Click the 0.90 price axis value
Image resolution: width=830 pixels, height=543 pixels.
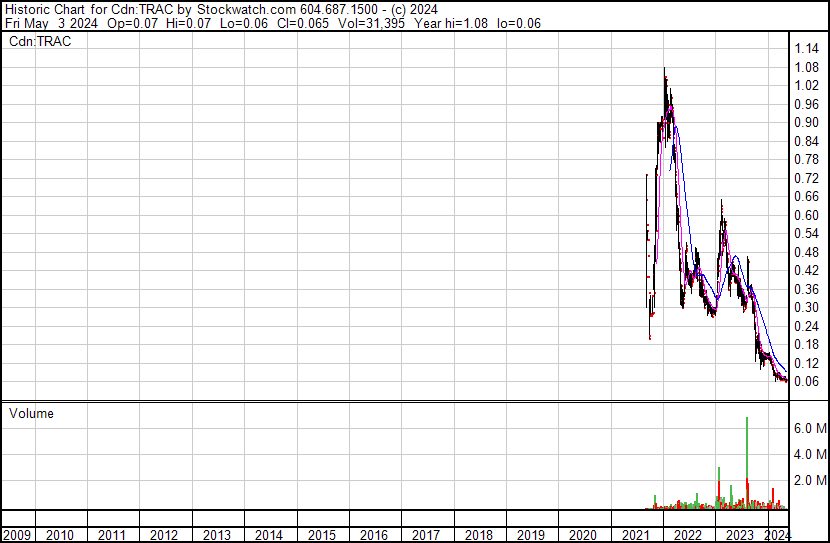point(807,122)
